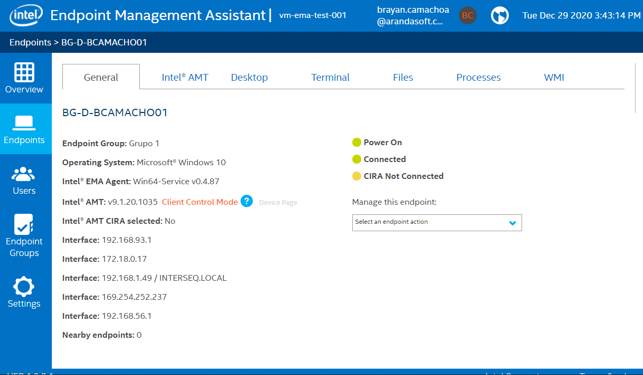Click the 'Manage this endpoint:' label
Screen dimensions: 643x375
click(394, 202)
